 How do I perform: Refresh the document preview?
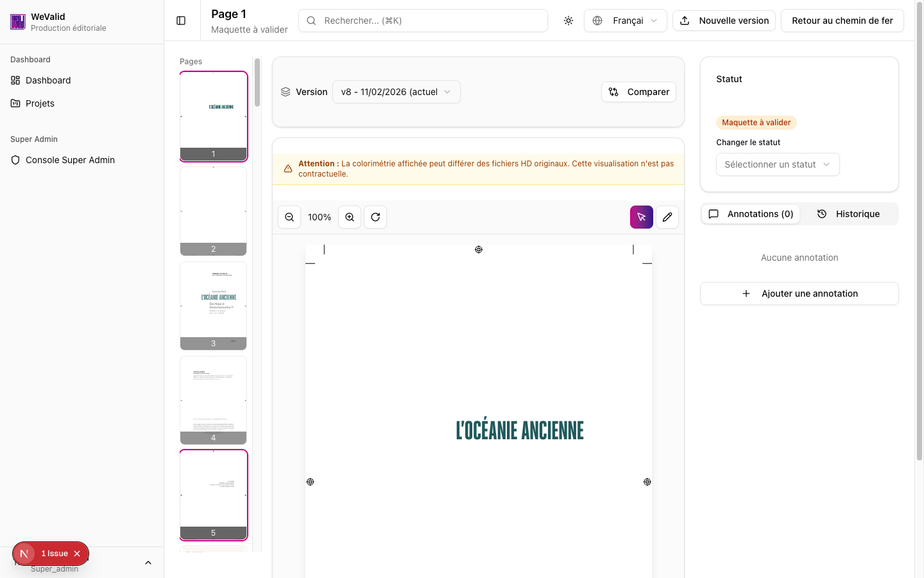click(x=375, y=217)
